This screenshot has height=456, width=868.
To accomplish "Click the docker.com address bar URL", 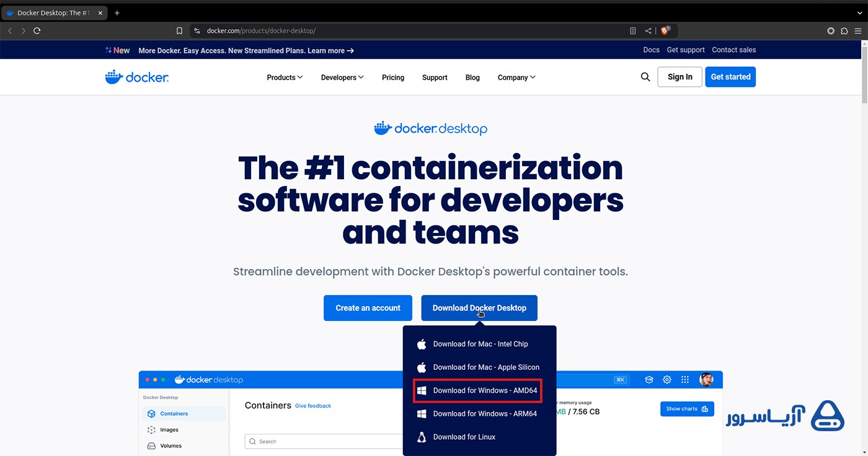I will pyautogui.click(x=261, y=30).
